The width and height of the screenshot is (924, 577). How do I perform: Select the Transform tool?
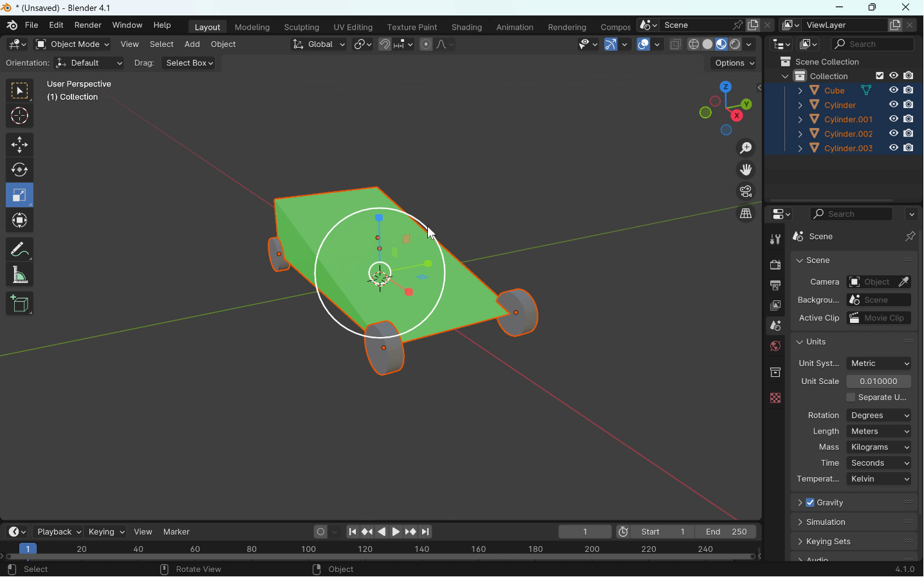click(x=20, y=221)
